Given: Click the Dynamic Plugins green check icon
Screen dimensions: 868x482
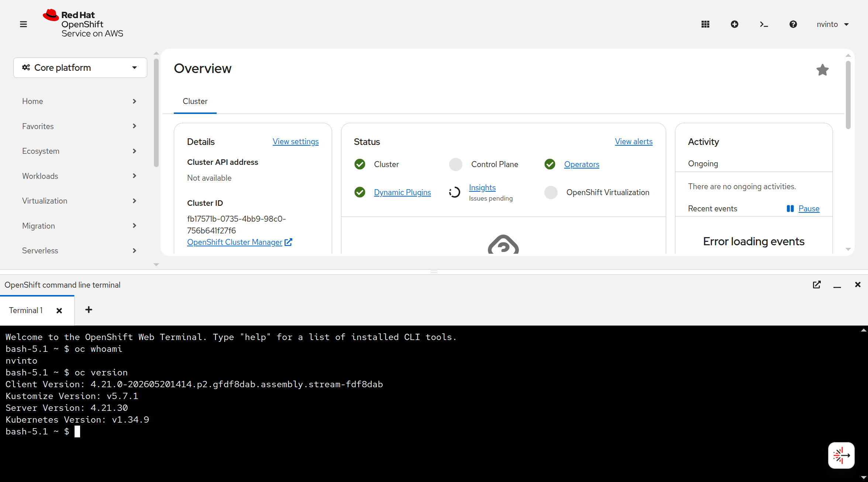Looking at the screenshot, I should 360,192.
